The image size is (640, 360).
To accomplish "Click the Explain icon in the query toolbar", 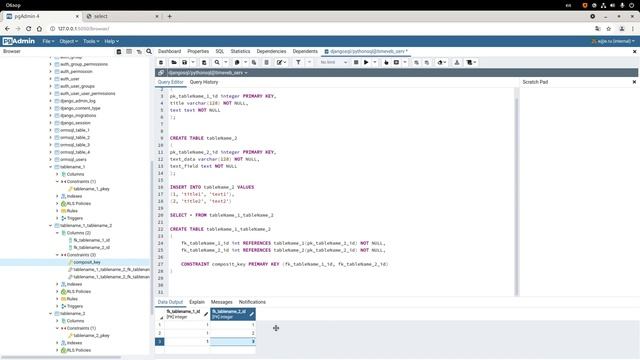I will [x=386, y=62].
